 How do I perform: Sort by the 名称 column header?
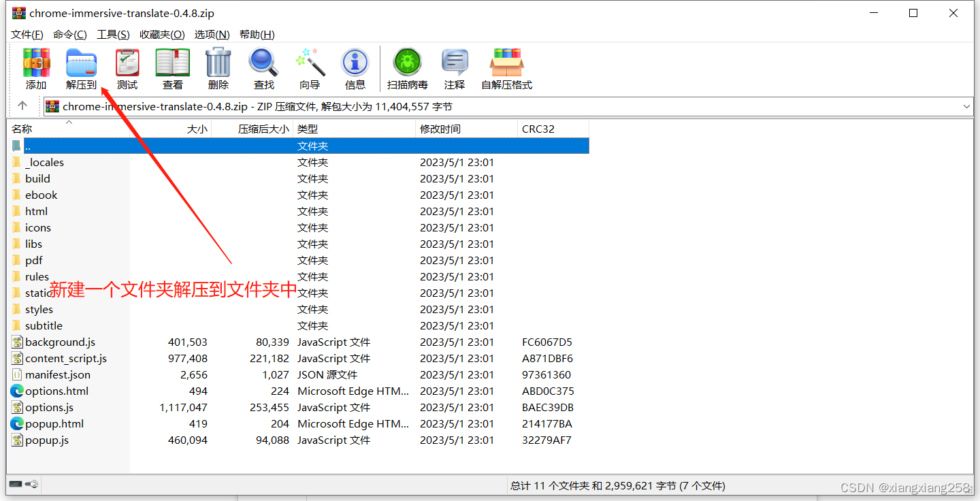click(68, 129)
